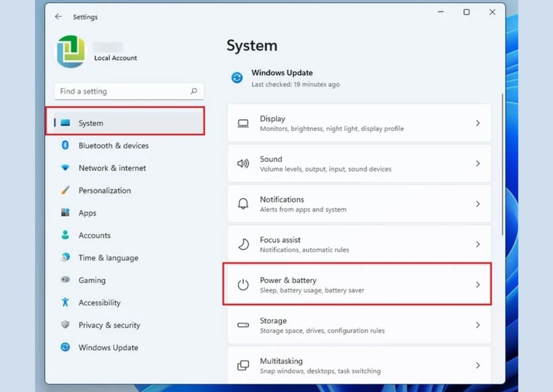Open the Apps category label

pos(87,213)
